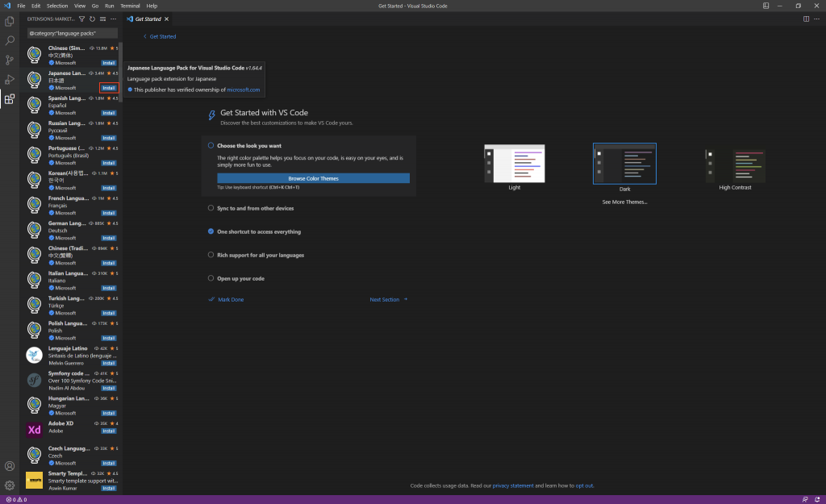Viewport: 826px width, 504px height.
Task: Install the Czech Language Pack
Action: point(109,464)
